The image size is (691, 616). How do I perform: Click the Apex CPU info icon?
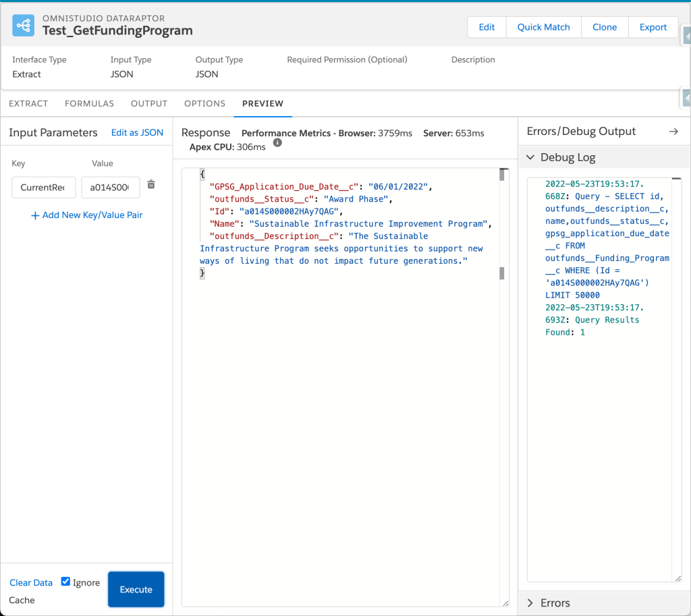click(x=277, y=143)
